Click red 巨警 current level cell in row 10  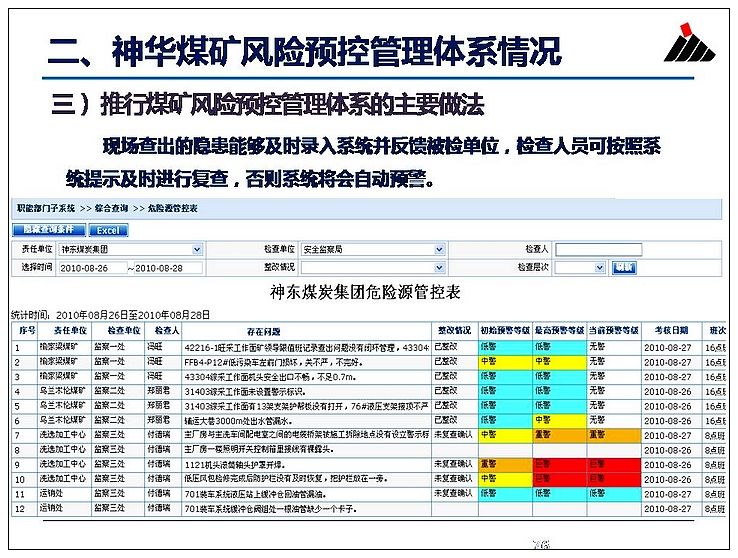pos(614,479)
